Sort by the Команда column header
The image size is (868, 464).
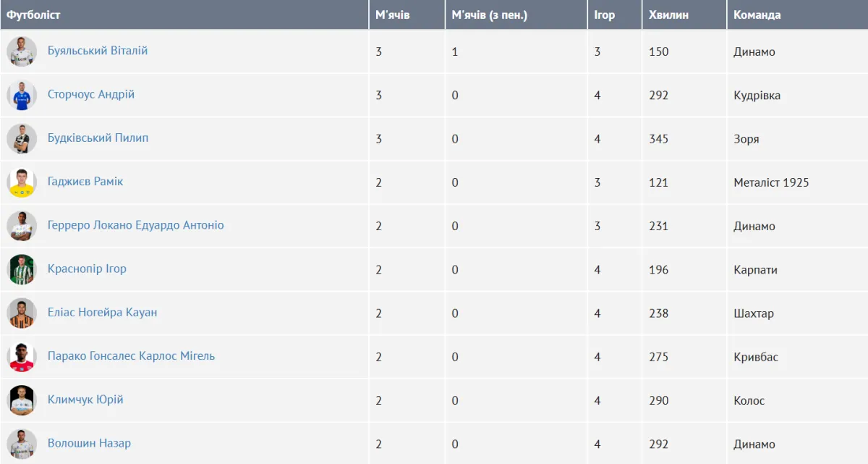point(797,14)
